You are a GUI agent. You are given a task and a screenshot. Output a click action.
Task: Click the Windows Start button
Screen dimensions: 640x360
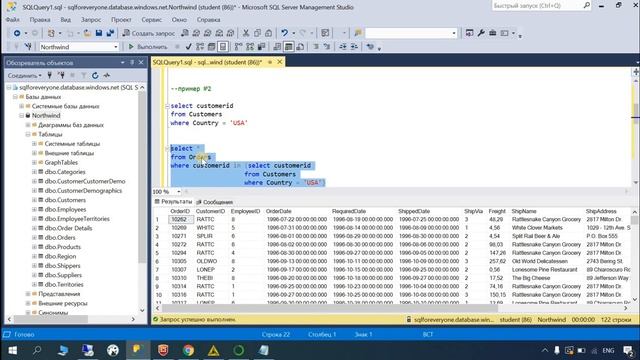[12, 350]
